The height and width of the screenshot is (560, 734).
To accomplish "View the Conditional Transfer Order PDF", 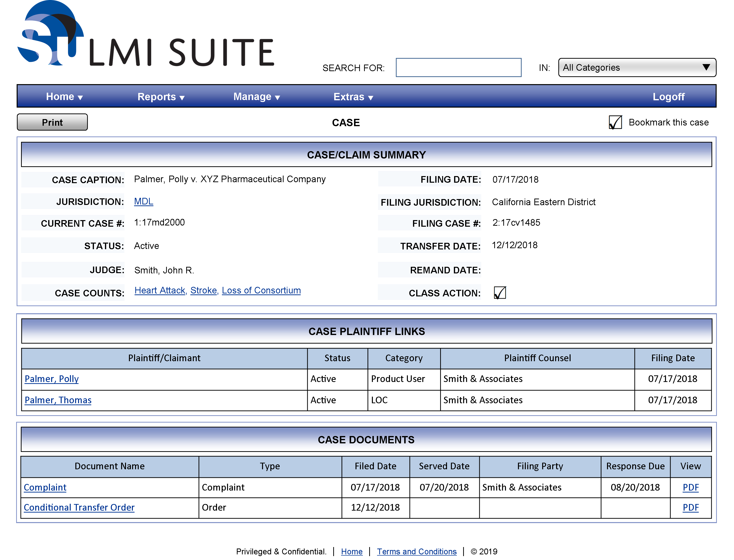I will pos(690,507).
